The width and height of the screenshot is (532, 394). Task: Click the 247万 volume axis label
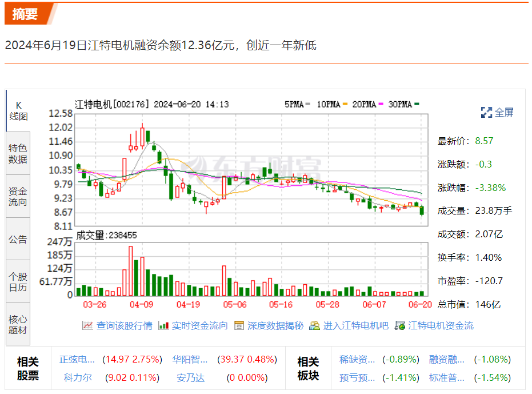click(59, 242)
